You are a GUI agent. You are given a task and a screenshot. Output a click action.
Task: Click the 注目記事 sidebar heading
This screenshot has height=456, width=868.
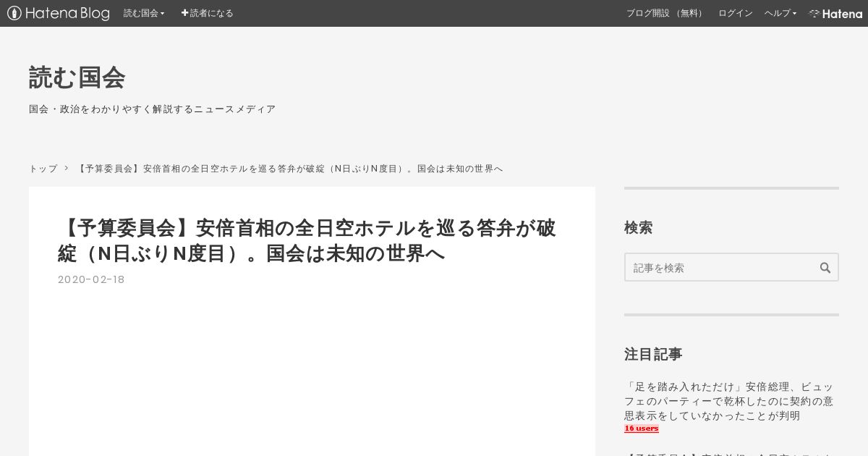653,354
